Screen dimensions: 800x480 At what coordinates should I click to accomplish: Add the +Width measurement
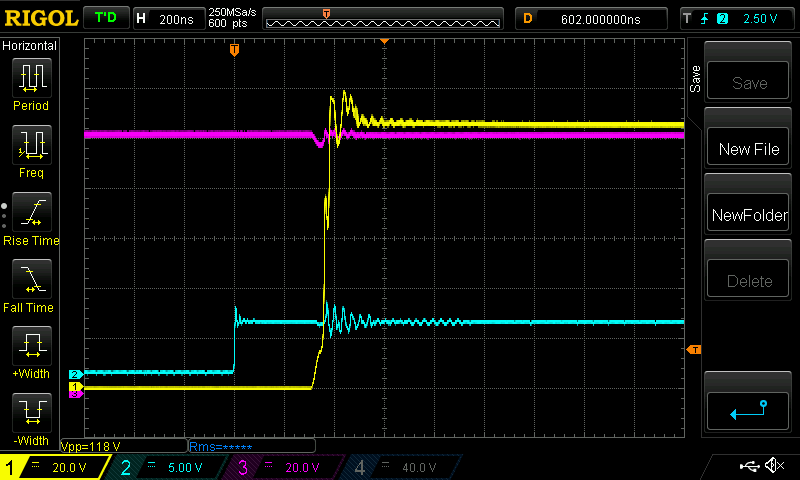(x=30, y=352)
